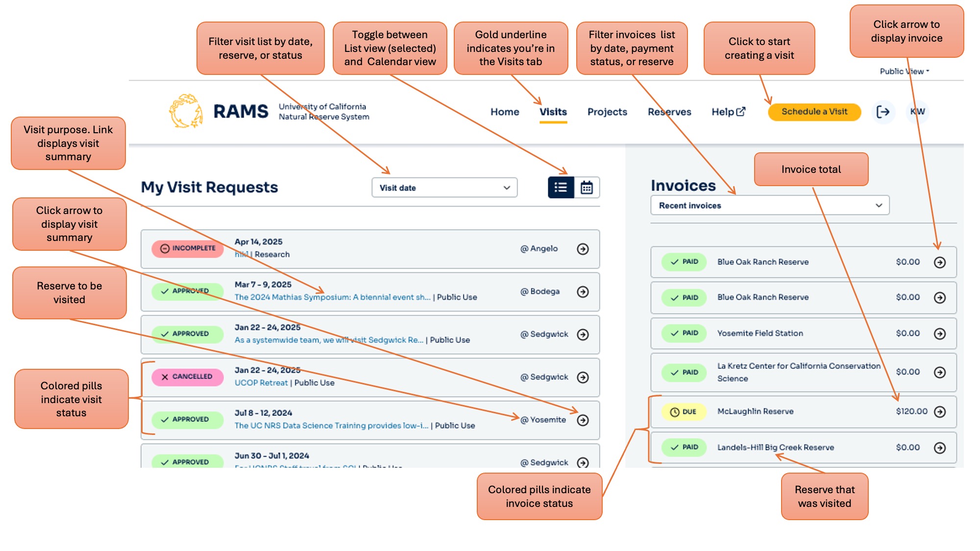Open arrow for approved Jan 22-24 Sedgwick visit
Screen dimensions: 980x551
(583, 335)
